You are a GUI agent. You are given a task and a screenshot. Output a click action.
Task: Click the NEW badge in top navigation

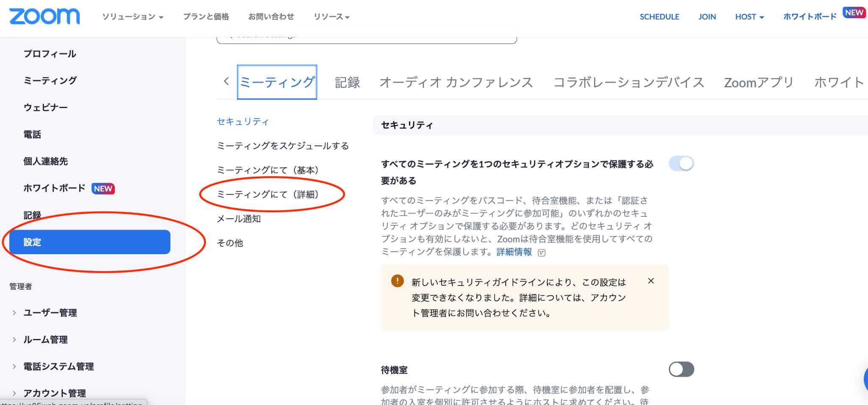pos(854,13)
